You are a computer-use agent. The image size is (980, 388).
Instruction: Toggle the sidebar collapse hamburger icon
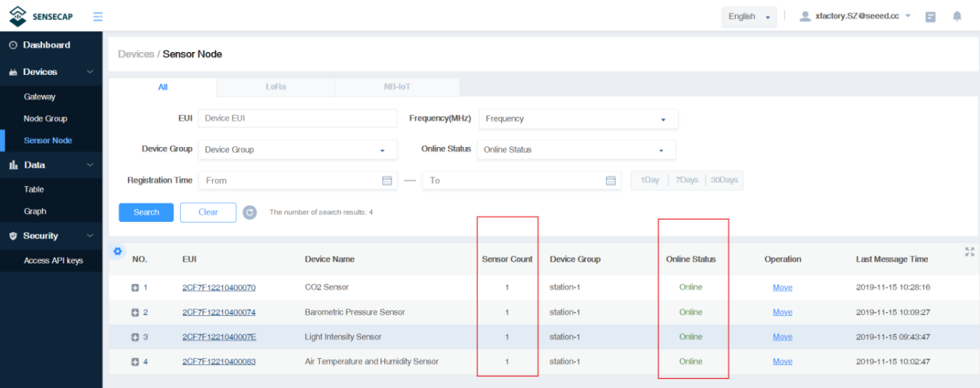click(97, 16)
